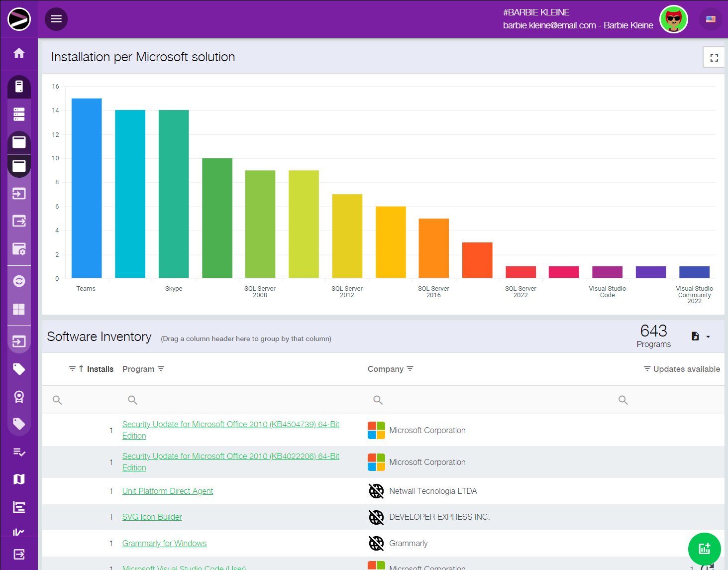Click the Company column header

coord(385,369)
